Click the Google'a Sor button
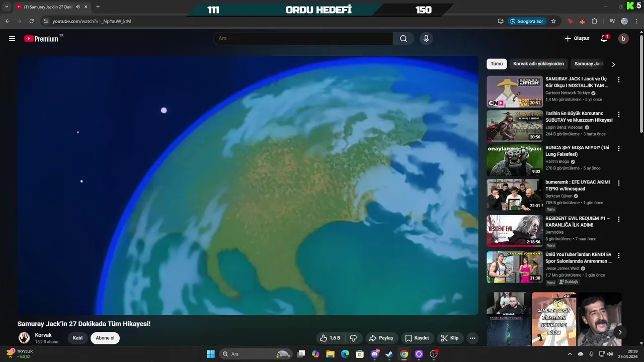Image resolution: width=644 pixels, height=362 pixels. point(527,21)
